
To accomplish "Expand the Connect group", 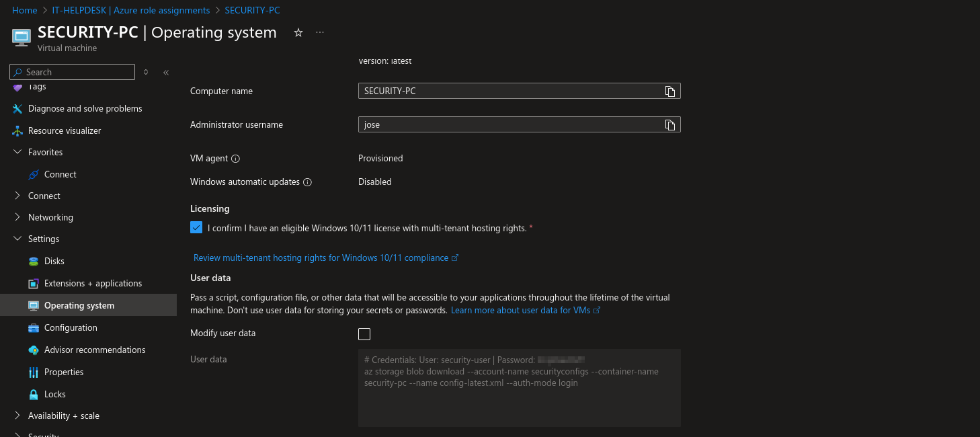I will tap(17, 196).
